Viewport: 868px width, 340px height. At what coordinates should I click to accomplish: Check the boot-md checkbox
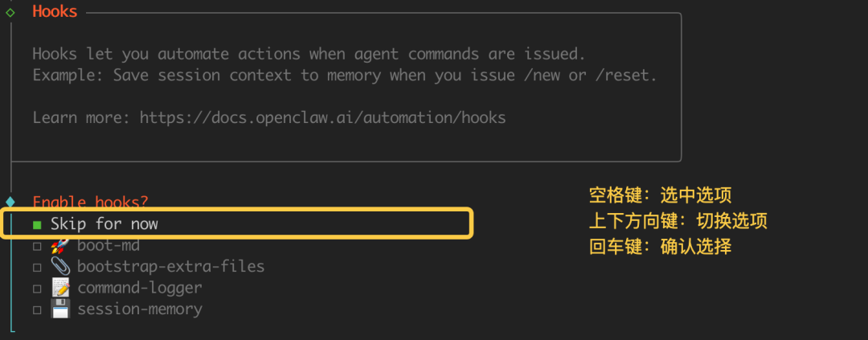coord(37,245)
